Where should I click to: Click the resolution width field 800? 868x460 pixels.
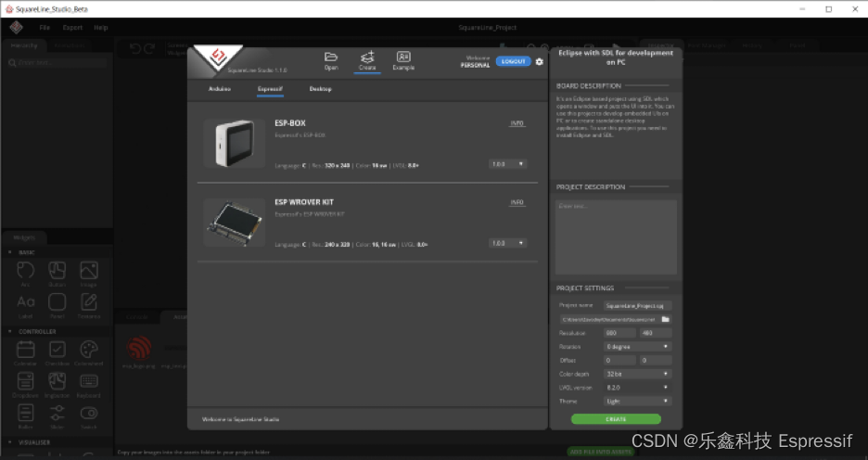point(619,333)
